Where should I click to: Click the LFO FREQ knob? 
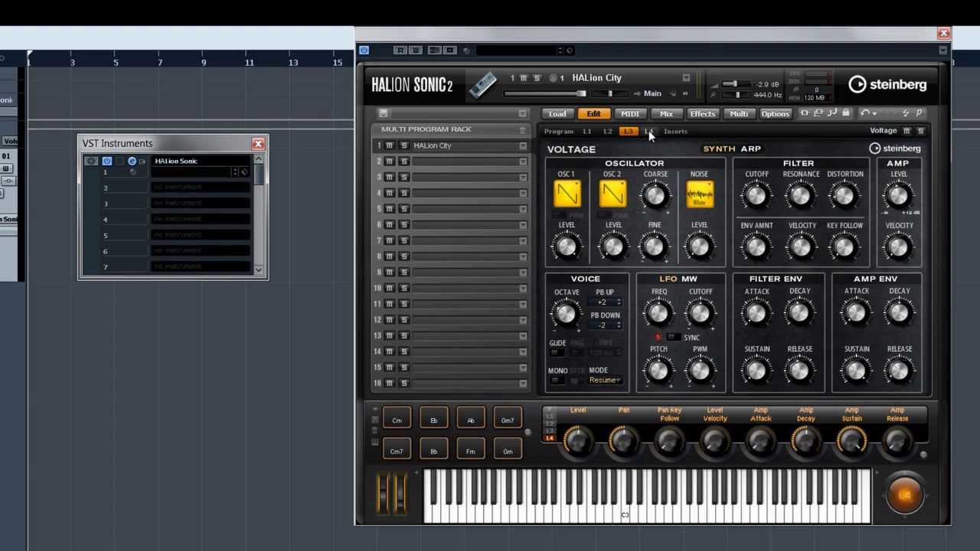tap(658, 313)
